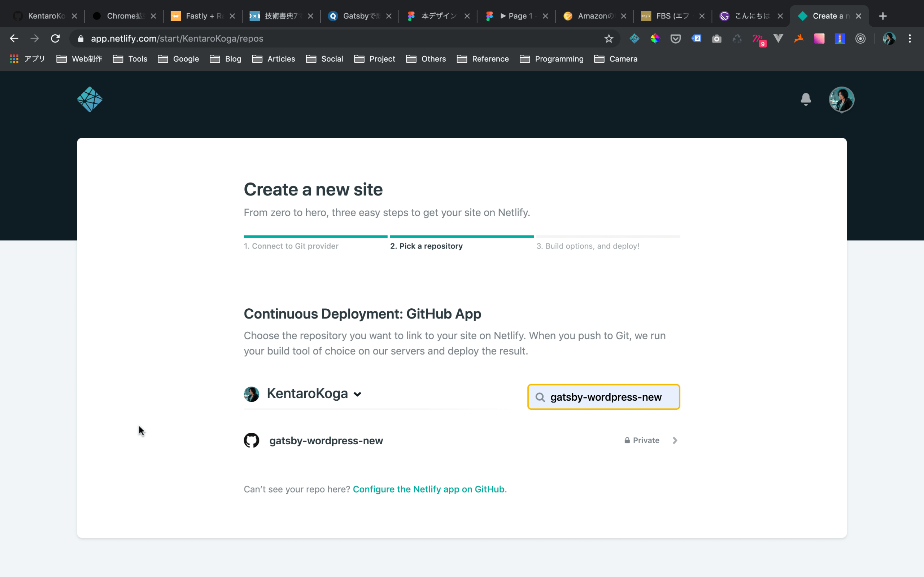
Task: Bookmark this page with the star icon
Action: [x=609, y=39]
